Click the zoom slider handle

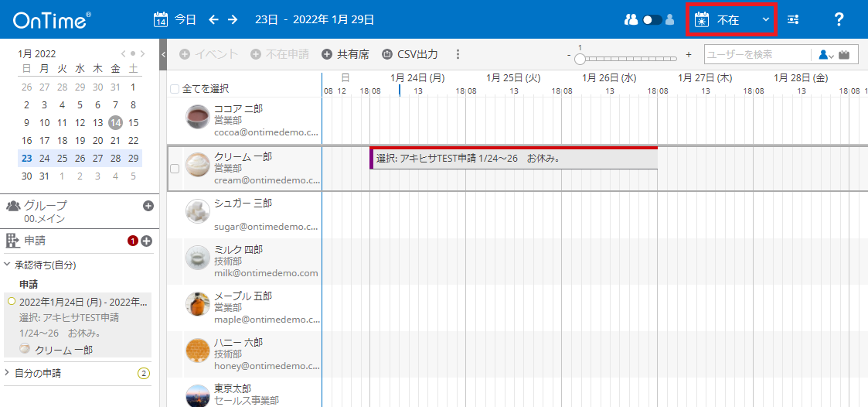tap(580, 59)
